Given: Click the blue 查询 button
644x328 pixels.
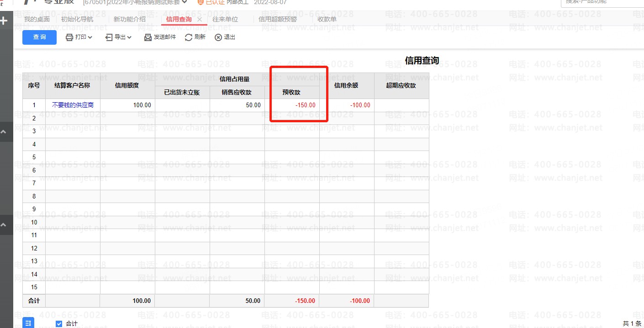Looking at the screenshot, I should pyautogui.click(x=39, y=37).
